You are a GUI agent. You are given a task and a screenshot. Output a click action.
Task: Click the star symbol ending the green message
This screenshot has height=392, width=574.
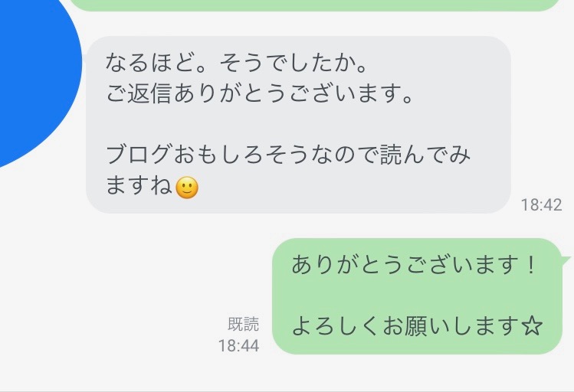[x=532, y=327]
